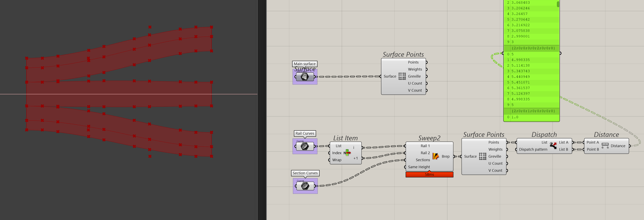644x220 pixels.
Task: Click the Rail Curves parameter icon
Action: 305,146
